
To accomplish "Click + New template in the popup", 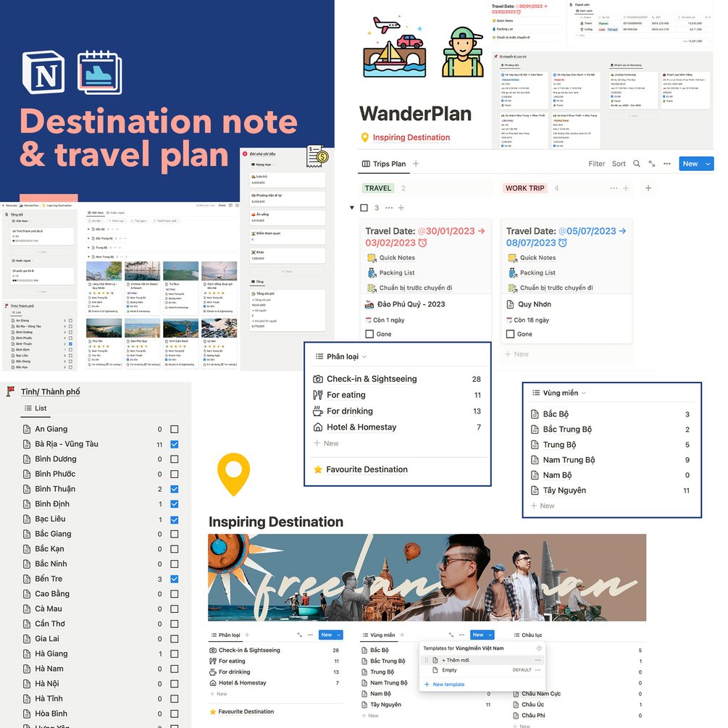I will (444, 685).
